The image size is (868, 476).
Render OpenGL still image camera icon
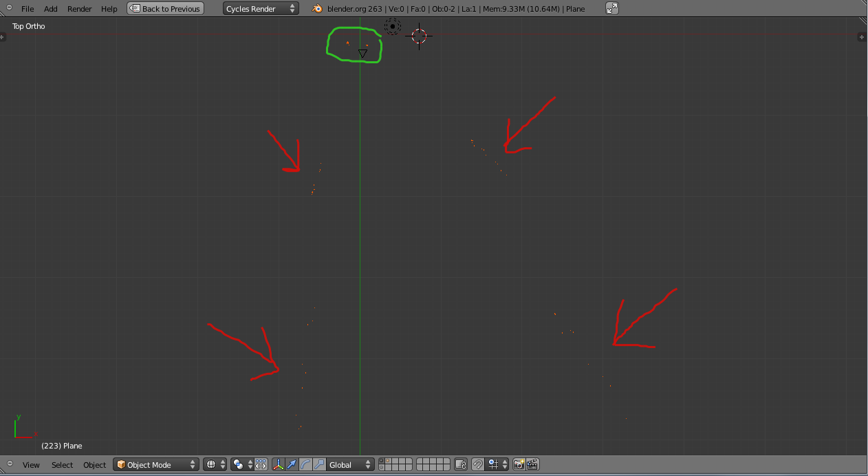coord(519,464)
